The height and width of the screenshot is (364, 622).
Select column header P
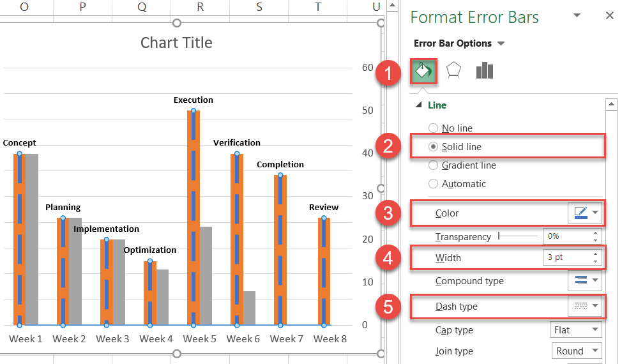[x=82, y=7]
